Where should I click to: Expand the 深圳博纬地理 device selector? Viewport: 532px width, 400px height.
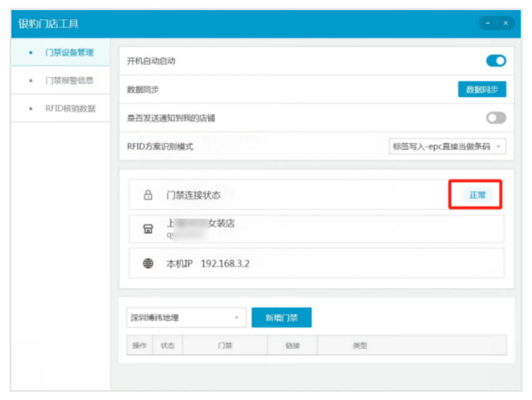click(186, 318)
